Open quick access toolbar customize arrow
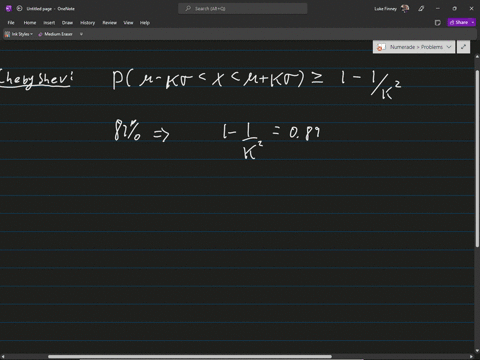Image resolution: width=480 pixels, height=360 pixels. [x=81, y=34]
